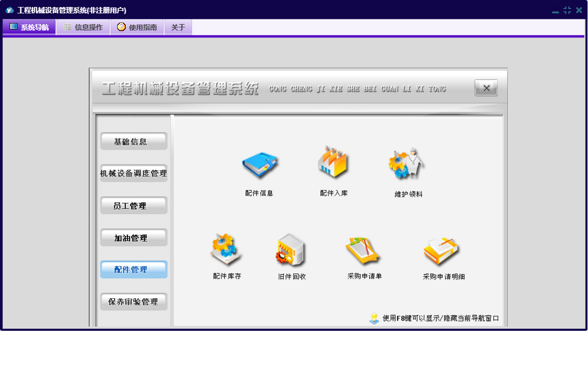Open 保养审验管理 section
Image resolution: width=588 pixels, height=387 pixels.
pos(134,302)
